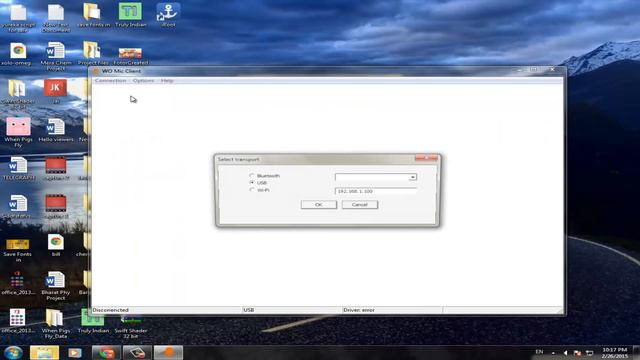Image resolution: width=640 pixels, height=360 pixels.
Task: Click the EN language indicator in tray
Action: (539, 352)
